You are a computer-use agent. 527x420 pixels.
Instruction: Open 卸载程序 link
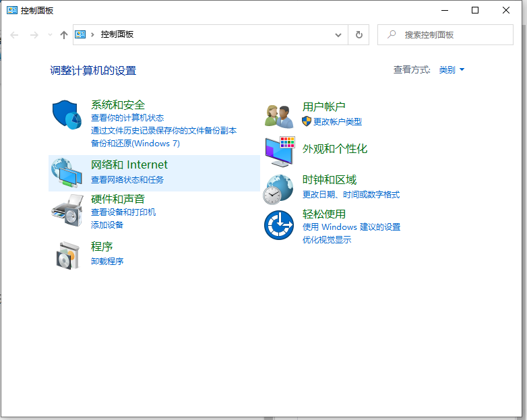tap(107, 261)
